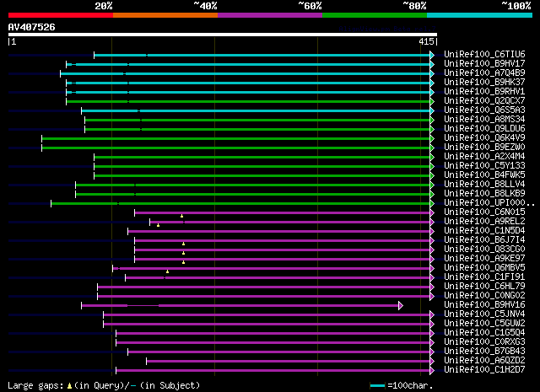Image resolution: width=540 pixels, height=392 pixels.
Task: Click the purple arrowhead next to UniRef100_A6QZD2
Action: (432, 362)
